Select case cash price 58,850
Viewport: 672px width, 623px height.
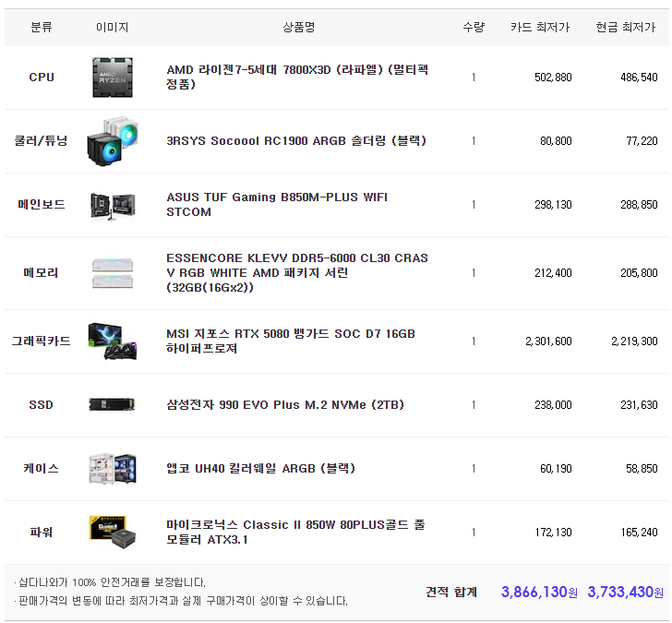point(642,468)
